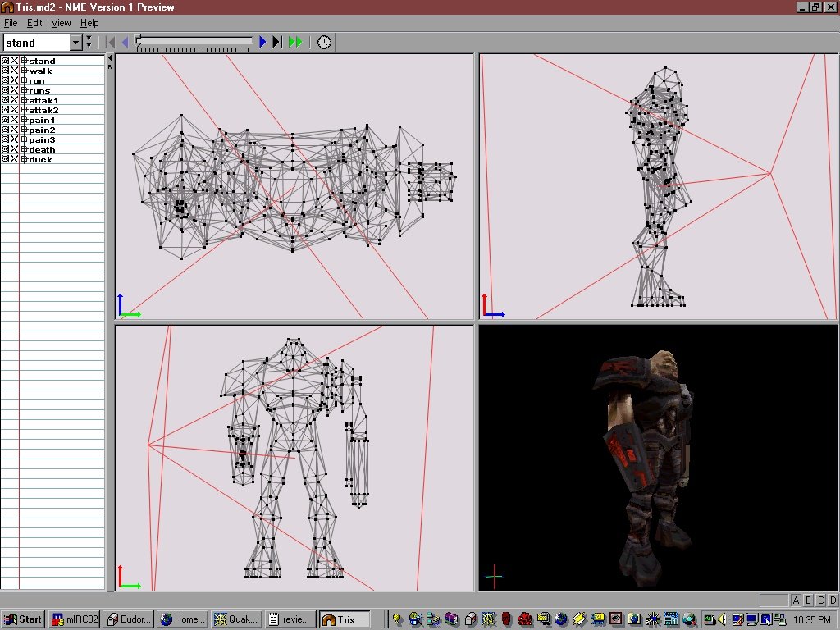Click the A button in the status bar
Viewport: 840px width, 630px height.
click(796, 600)
